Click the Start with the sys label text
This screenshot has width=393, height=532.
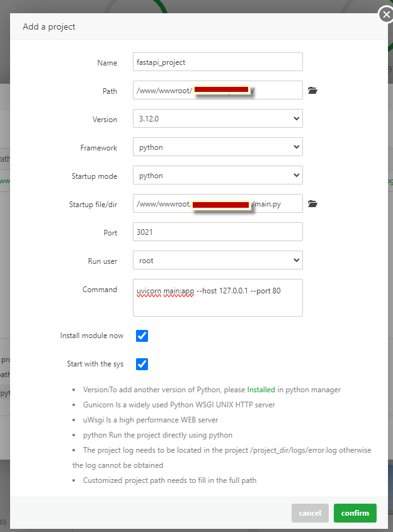[x=95, y=364]
